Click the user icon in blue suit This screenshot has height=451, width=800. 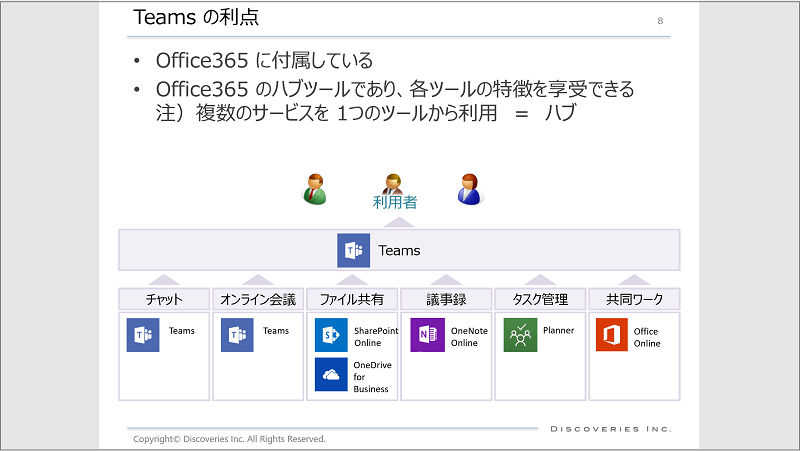click(x=470, y=189)
